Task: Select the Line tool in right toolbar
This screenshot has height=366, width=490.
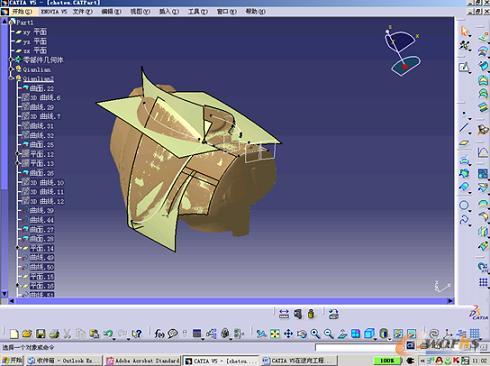Action: [464, 128]
